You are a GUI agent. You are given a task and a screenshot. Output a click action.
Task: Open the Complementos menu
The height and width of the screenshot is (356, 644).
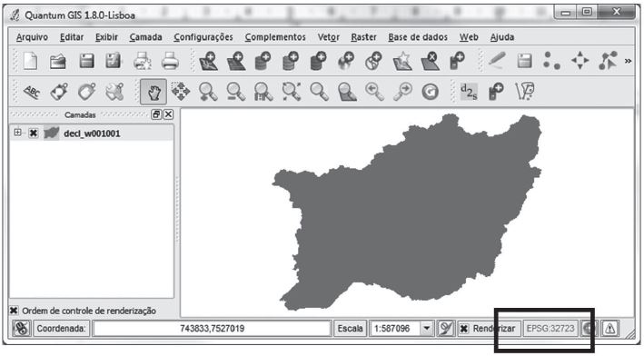[275, 37]
